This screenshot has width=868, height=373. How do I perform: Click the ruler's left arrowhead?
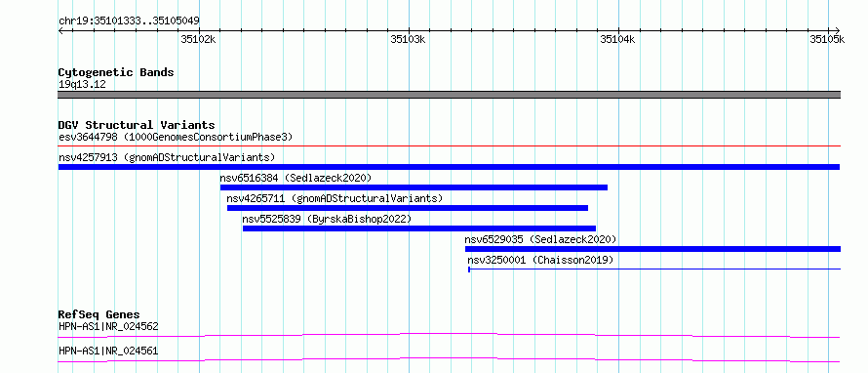(x=60, y=30)
